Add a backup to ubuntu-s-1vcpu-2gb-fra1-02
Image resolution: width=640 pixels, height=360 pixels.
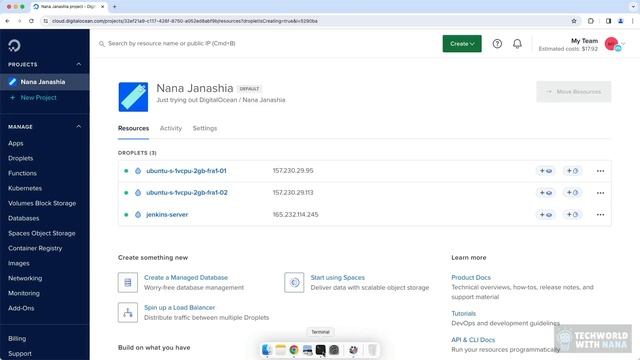(572, 193)
